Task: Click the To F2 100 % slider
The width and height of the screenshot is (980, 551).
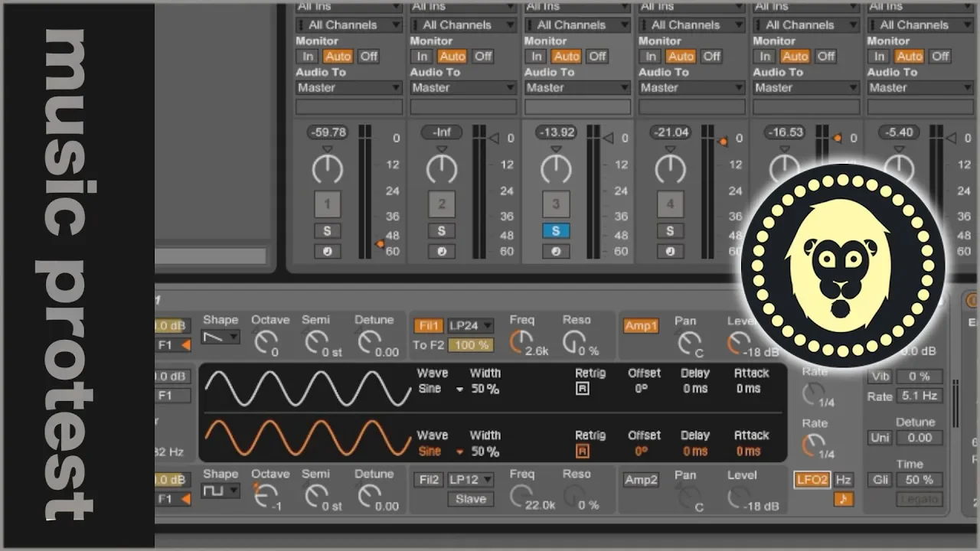Action: 470,345
